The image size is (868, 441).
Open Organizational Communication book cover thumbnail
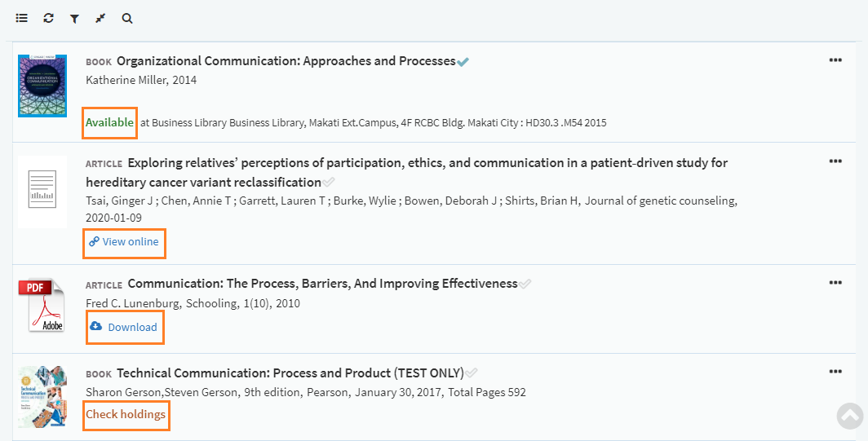[42, 86]
